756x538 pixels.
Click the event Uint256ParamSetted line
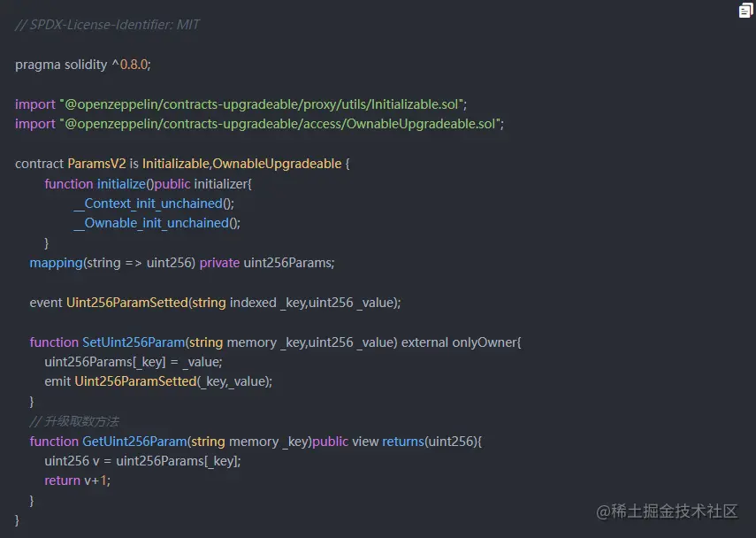point(215,303)
